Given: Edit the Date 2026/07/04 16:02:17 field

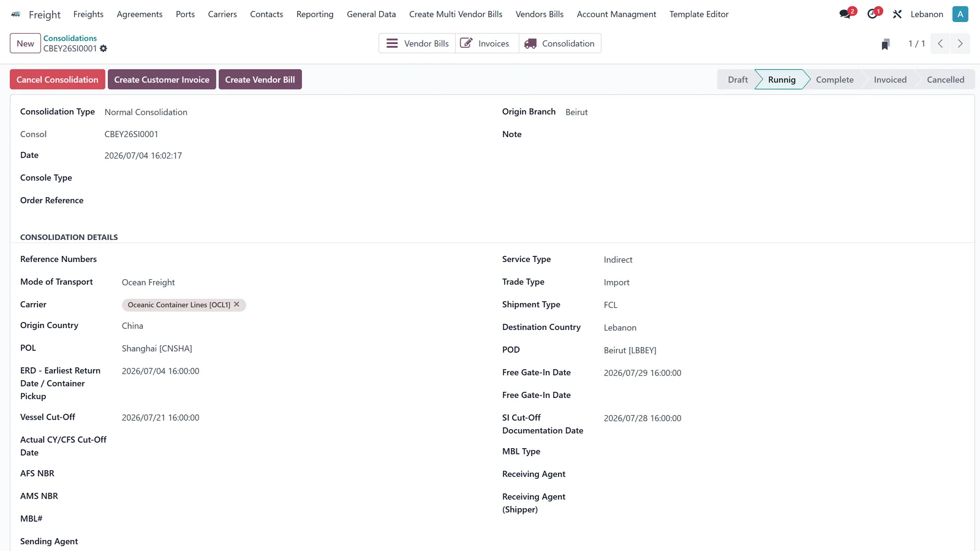Looking at the screenshot, I should tap(143, 156).
